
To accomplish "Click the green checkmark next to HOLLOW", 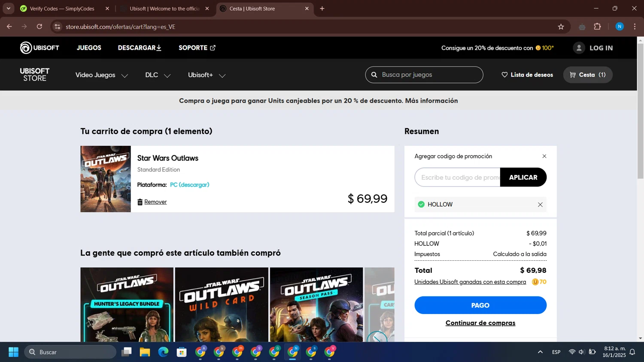I will tap(421, 204).
